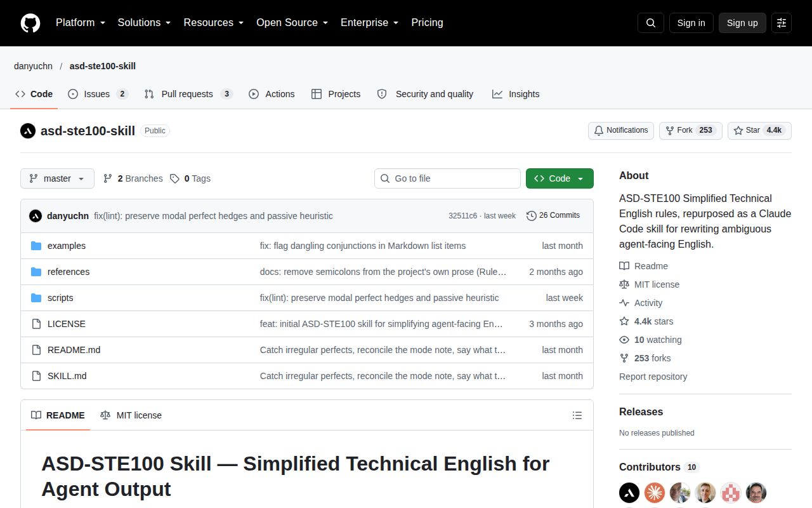Open the appearance settings icon button
Viewport: 812px width, 508px height.
click(782, 23)
